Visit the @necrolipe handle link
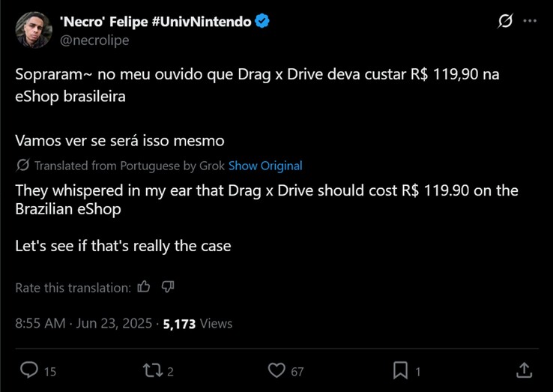This screenshot has height=392, width=553. point(94,40)
